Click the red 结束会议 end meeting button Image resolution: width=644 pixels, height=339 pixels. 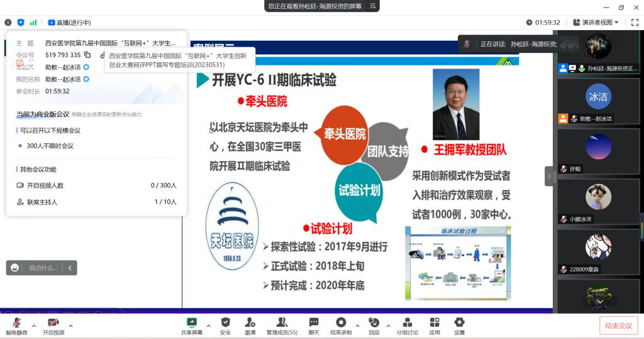point(618,326)
